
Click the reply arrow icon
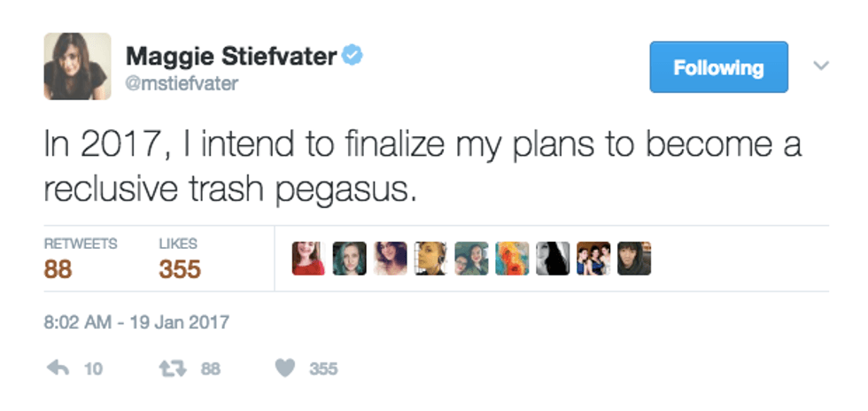pyautogui.click(x=60, y=368)
